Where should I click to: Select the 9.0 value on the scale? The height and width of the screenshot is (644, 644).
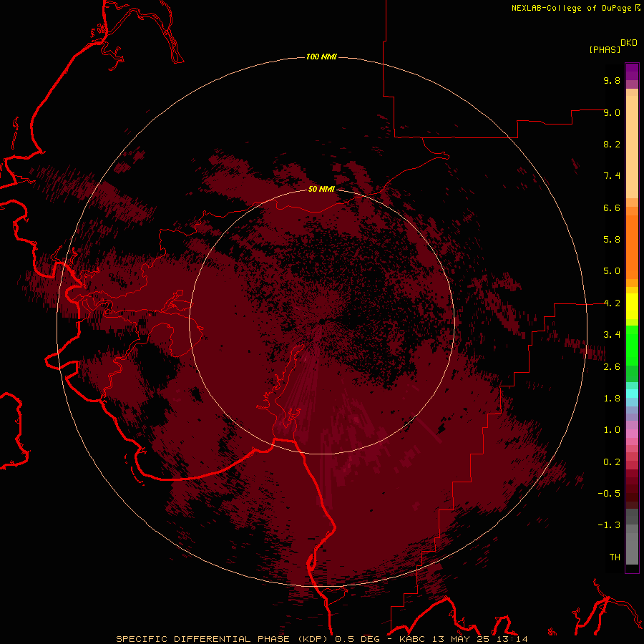click(x=612, y=112)
